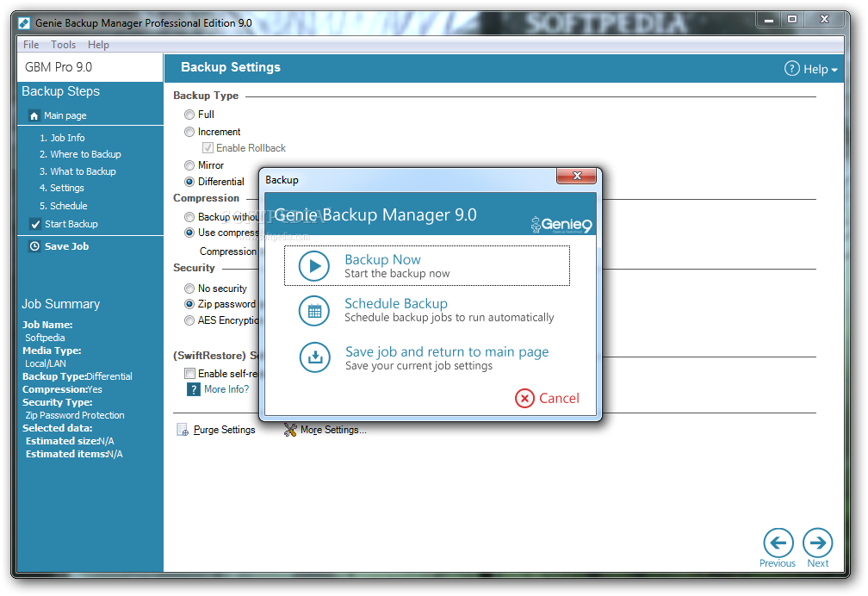Screen dimensions: 868x596
Task: Select the Zip password option
Action: [x=189, y=304]
